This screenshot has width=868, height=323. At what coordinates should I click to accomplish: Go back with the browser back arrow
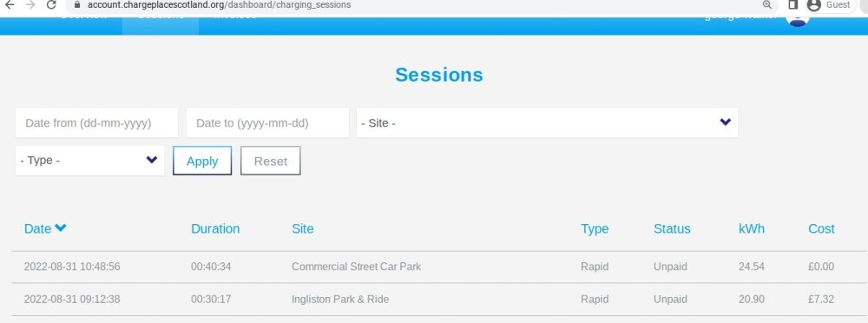tap(10, 5)
